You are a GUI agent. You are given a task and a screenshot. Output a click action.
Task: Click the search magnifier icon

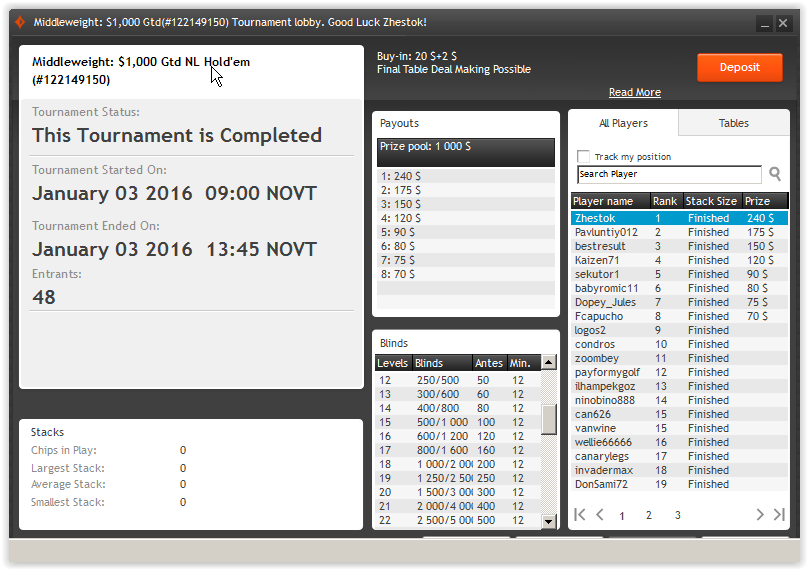pos(775,174)
